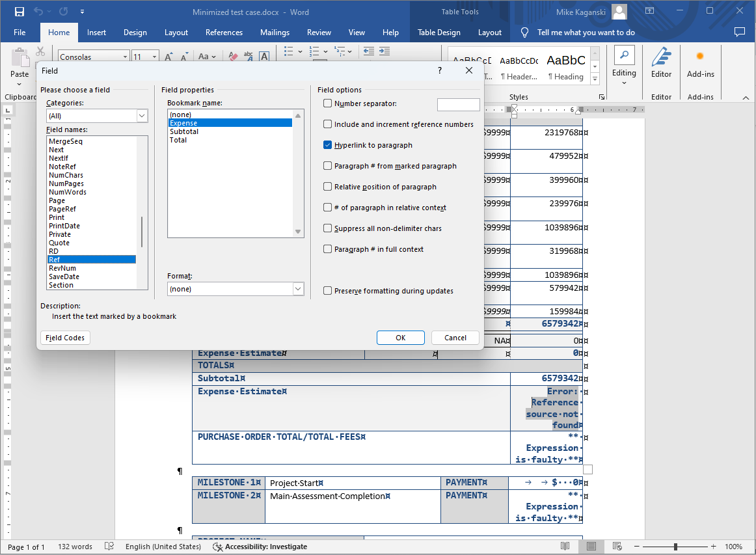The width and height of the screenshot is (756, 555).
Task: Click the Multilevel List icon
Action: click(x=340, y=51)
